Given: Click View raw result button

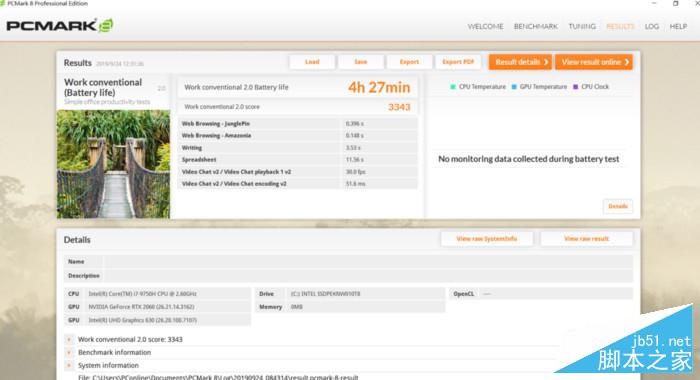Looking at the screenshot, I should point(587,239).
